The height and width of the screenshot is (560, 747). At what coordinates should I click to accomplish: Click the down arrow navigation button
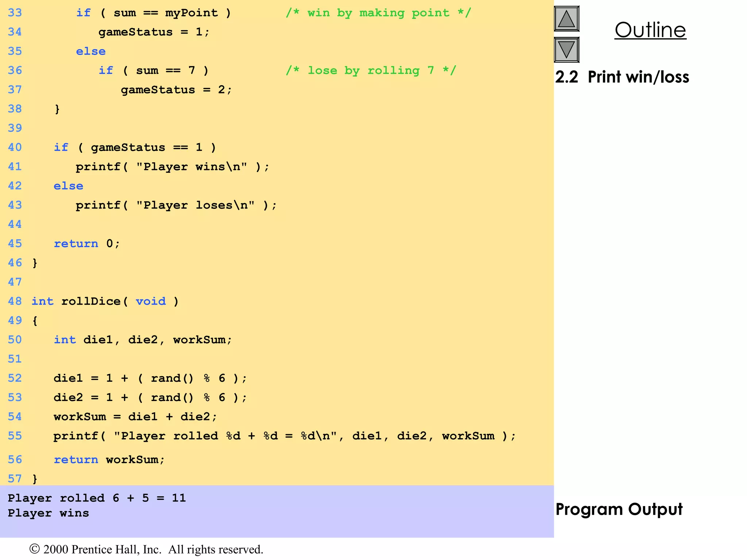pyautogui.click(x=566, y=50)
